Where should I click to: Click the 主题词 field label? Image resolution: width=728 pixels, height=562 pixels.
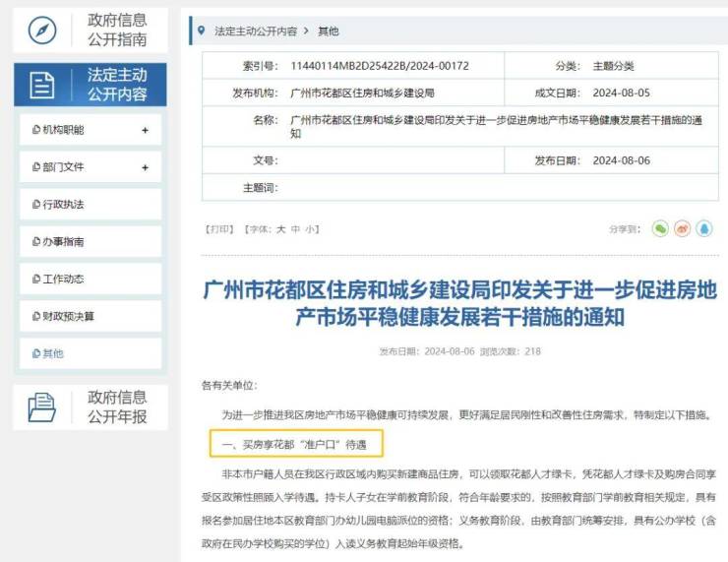260,188
